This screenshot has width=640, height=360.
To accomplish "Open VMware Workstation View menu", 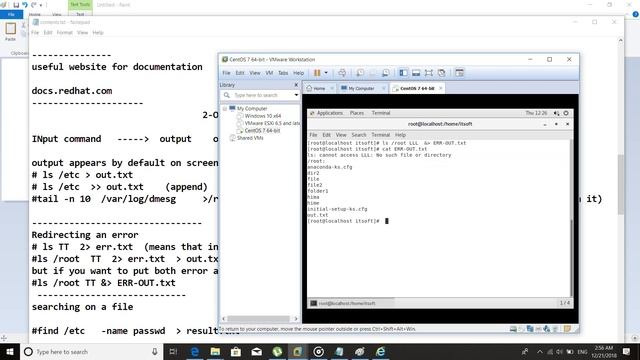I will [x=255, y=73].
